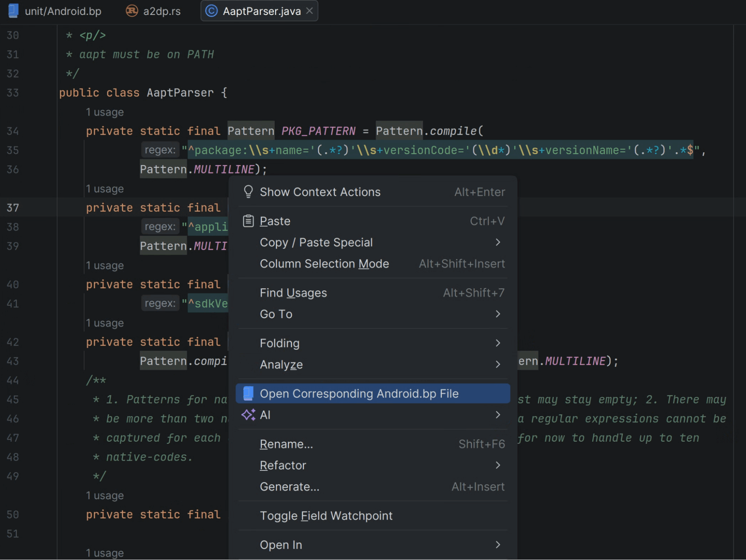Click the 'aapt must be on PATH' comment
Viewport: 746px width, 560px height.
coord(147,55)
